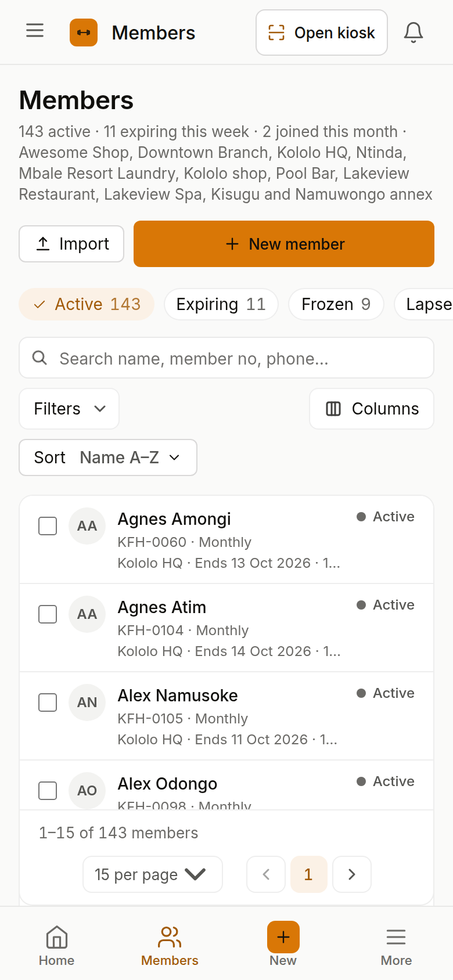Image resolution: width=453 pixels, height=980 pixels.
Task: Open the notifications bell
Action: 414,33
